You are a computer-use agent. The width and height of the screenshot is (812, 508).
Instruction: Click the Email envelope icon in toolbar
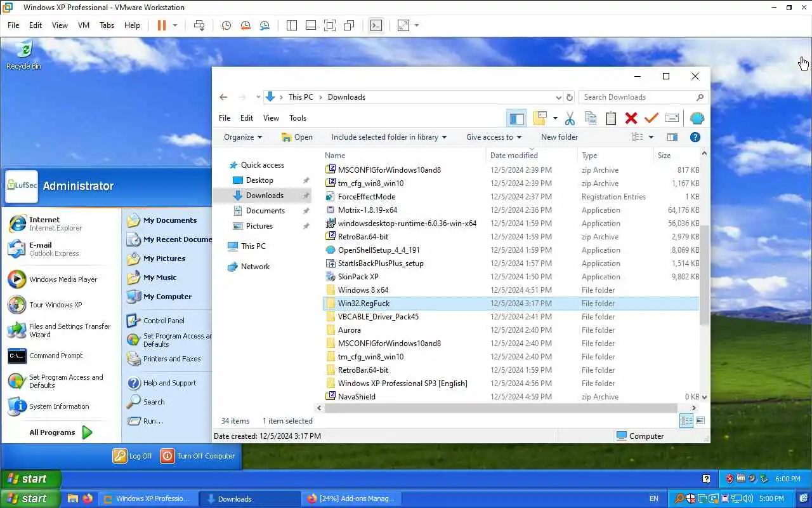click(x=672, y=118)
